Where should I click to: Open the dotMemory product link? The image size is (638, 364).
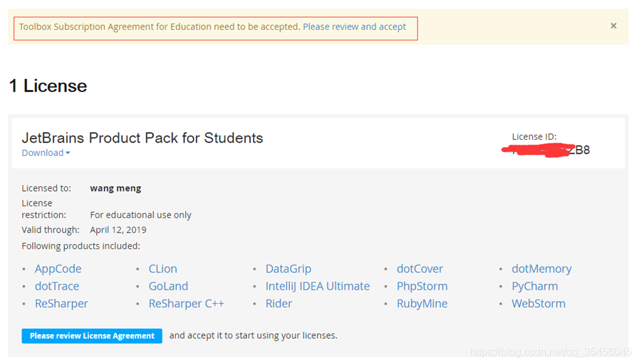pyautogui.click(x=541, y=269)
